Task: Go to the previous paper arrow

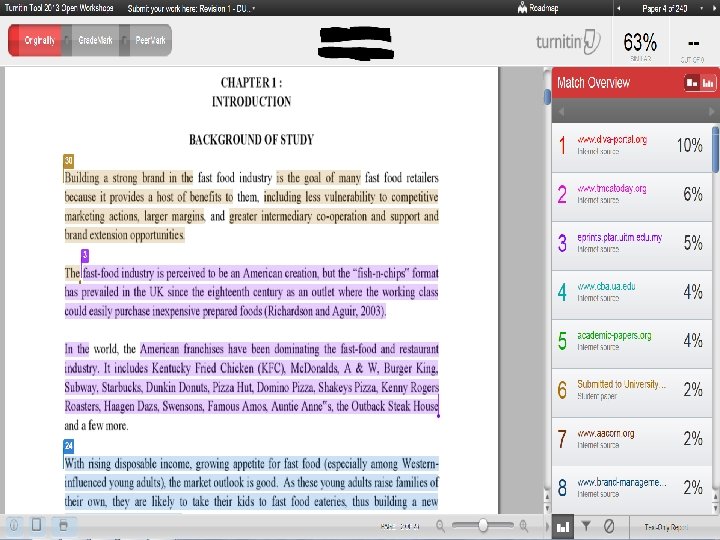Action: (x=618, y=8)
